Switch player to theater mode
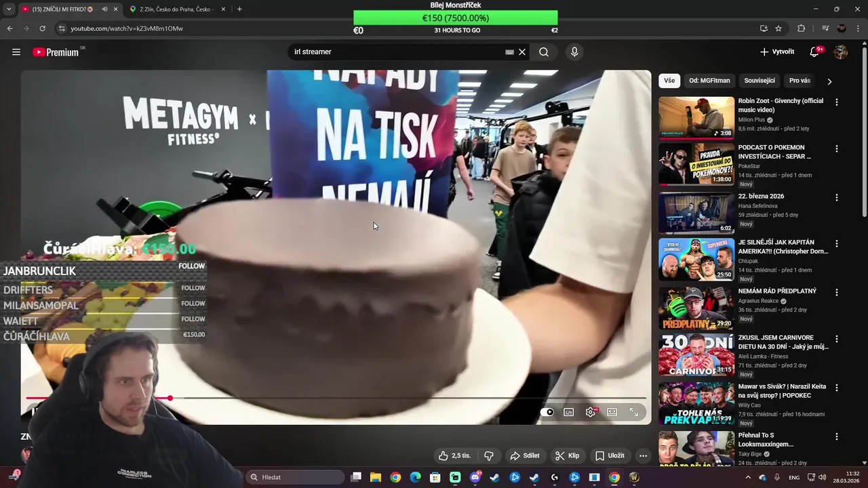The image size is (868, 488). [612, 412]
